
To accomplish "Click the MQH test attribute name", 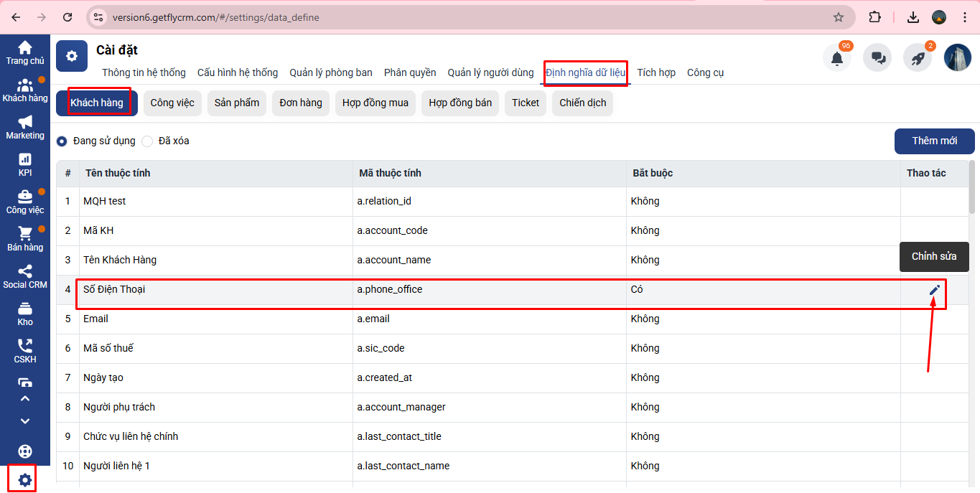I will coord(105,201).
